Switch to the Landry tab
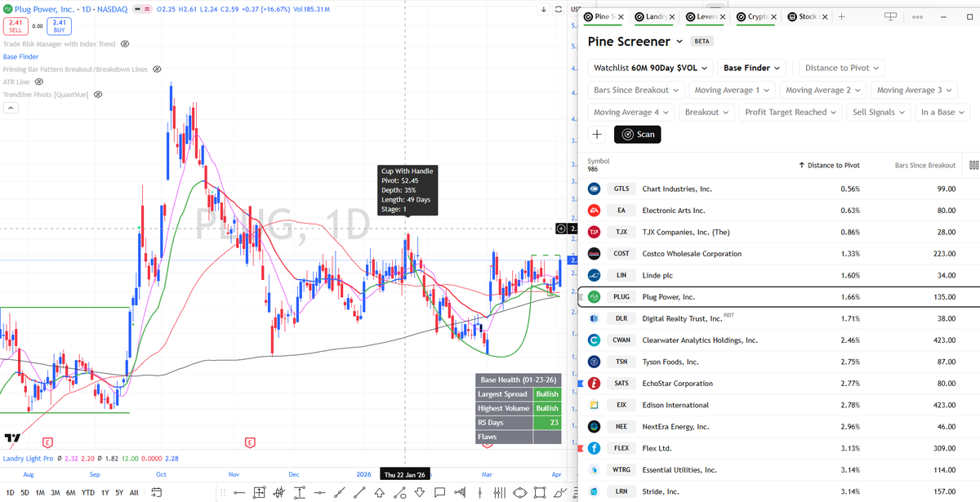Viewport: 980px width, 502px height. point(656,16)
